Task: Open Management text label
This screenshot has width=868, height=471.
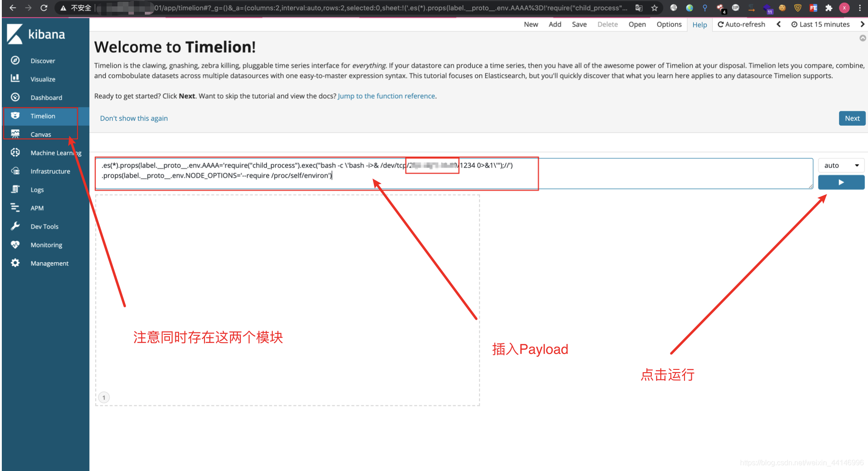Action: click(50, 263)
